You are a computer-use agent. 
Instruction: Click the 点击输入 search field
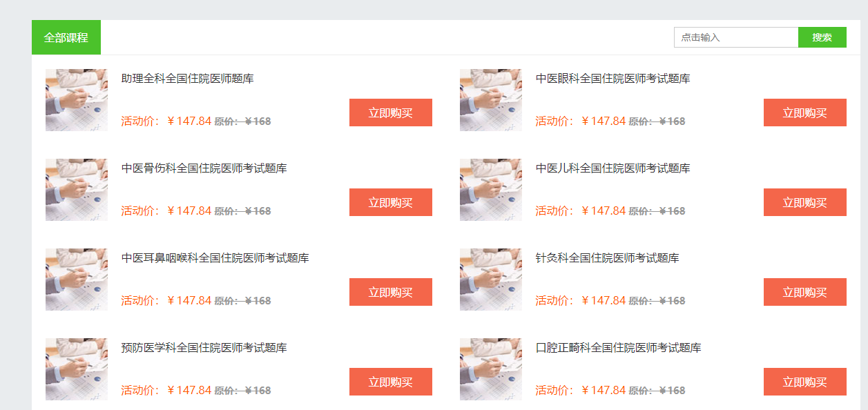(x=736, y=37)
